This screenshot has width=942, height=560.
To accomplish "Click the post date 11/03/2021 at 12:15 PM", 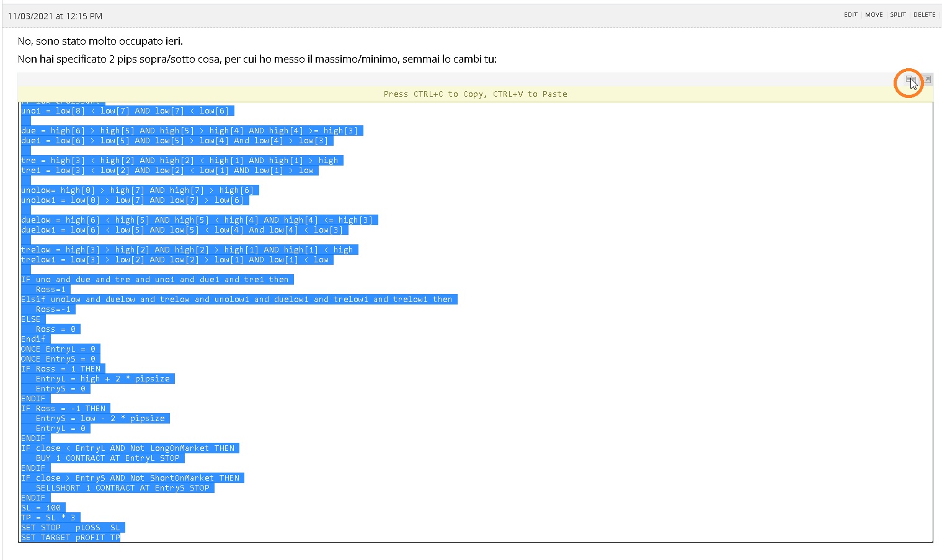I will click(55, 16).
